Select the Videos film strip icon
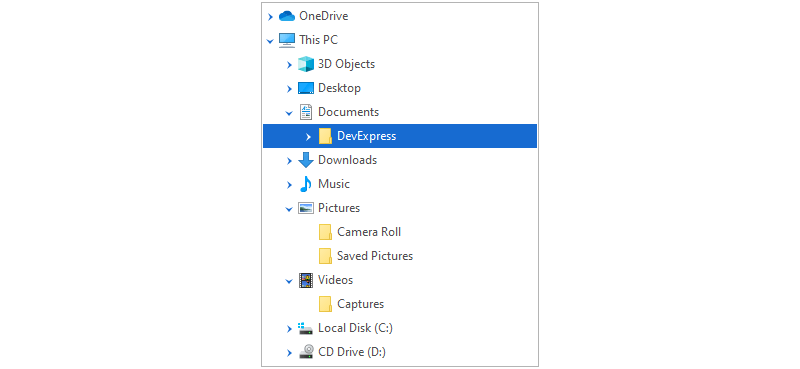The image size is (800, 369). pos(306,280)
